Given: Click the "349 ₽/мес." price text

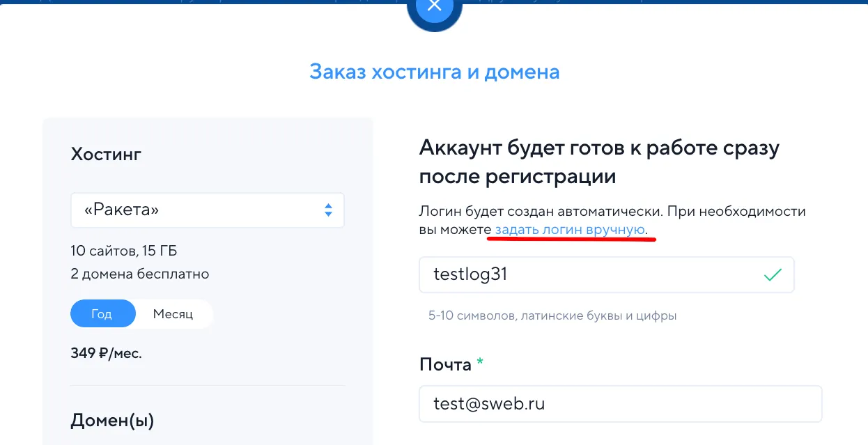Looking at the screenshot, I should (x=106, y=353).
